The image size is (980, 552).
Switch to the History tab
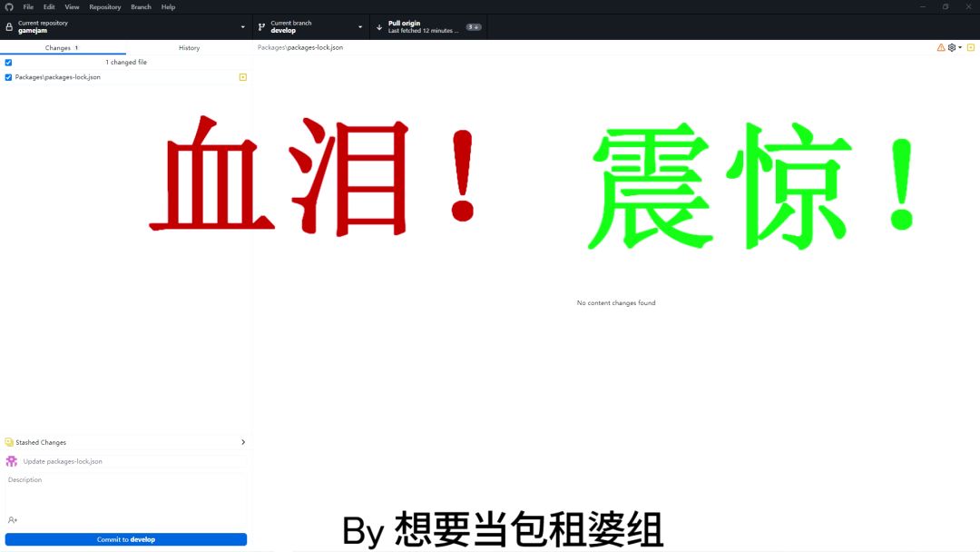[189, 48]
